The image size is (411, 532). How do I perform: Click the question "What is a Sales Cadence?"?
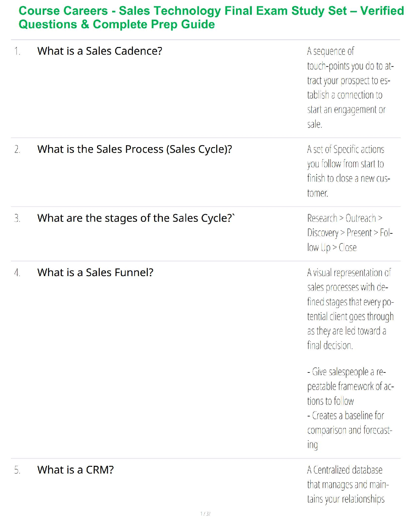[x=100, y=51]
